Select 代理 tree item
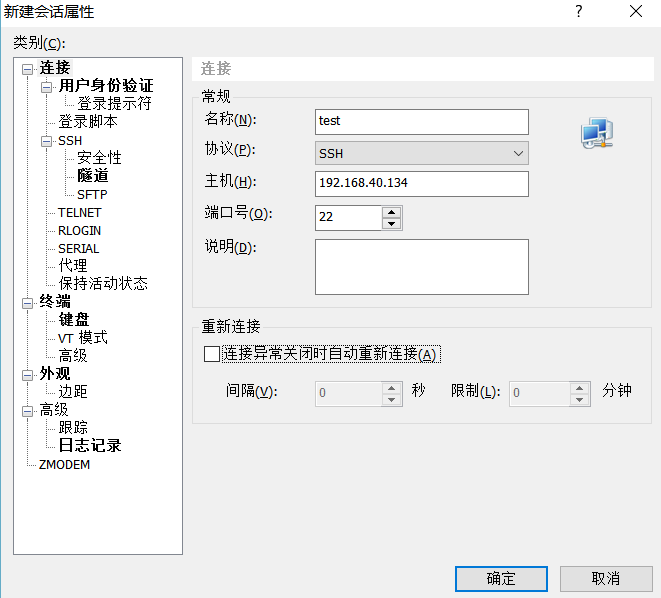Image resolution: width=661 pixels, height=598 pixels. [73, 265]
